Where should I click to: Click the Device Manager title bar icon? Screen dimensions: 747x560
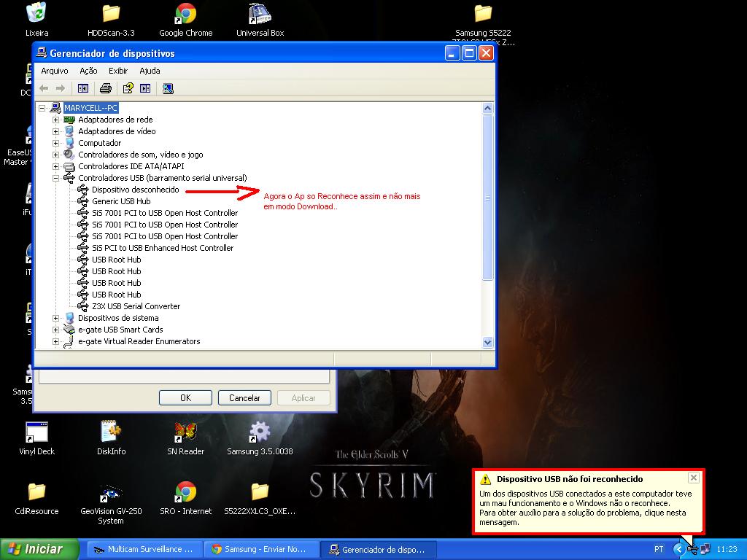pyautogui.click(x=42, y=52)
